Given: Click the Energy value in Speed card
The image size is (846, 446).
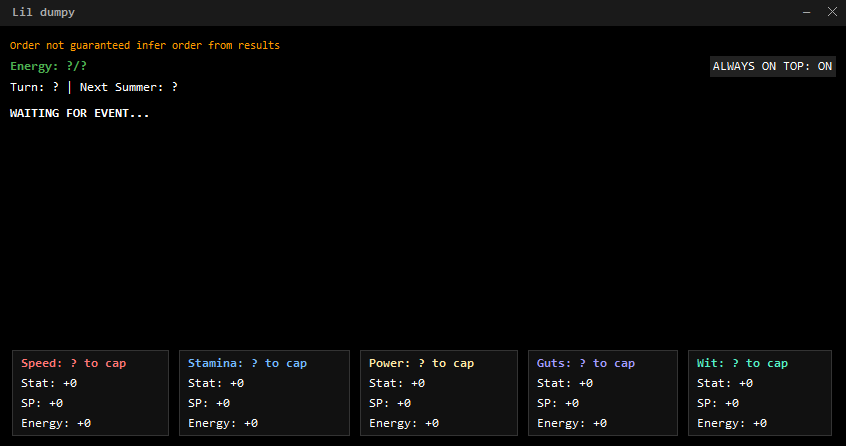Looking at the screenshot, I should click(x=56, y=423).
